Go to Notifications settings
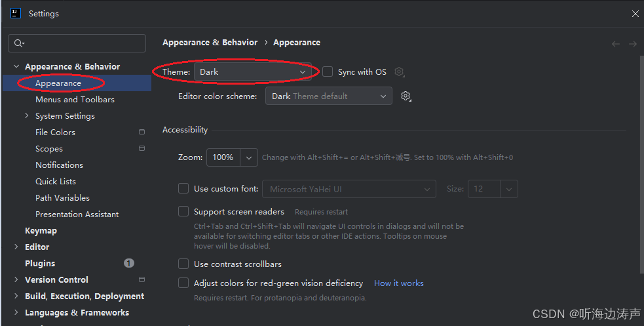644x326 pixels. coord(60,165)
